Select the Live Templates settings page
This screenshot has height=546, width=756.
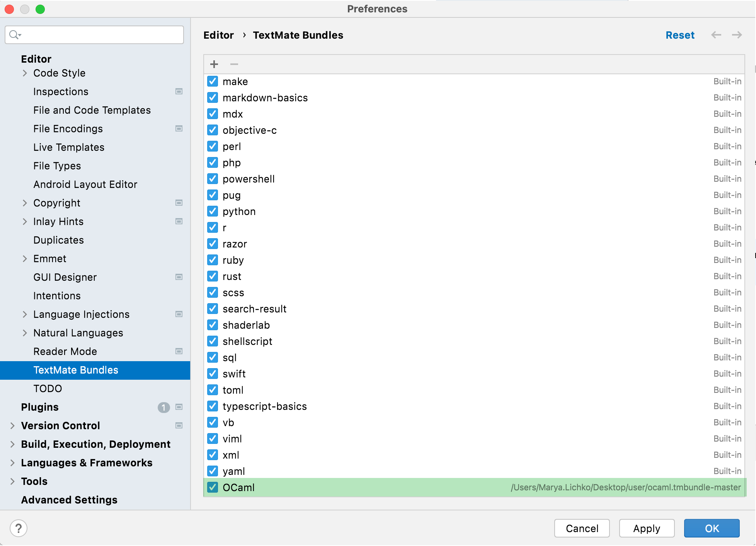[x=69, y=147]
